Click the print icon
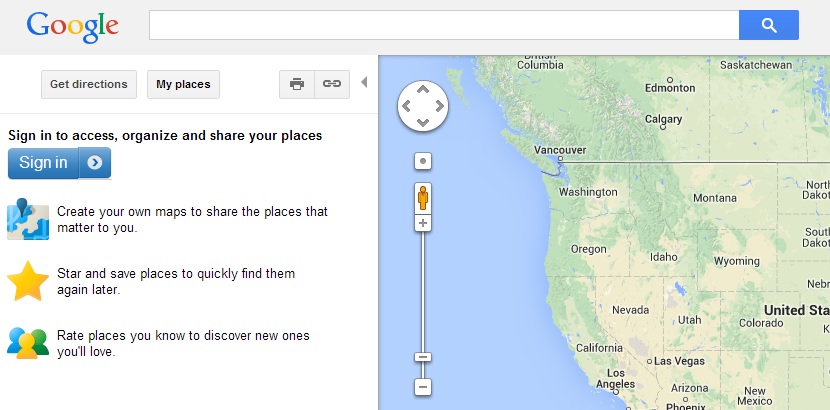The image size is (830, 410). click(297, 84)
